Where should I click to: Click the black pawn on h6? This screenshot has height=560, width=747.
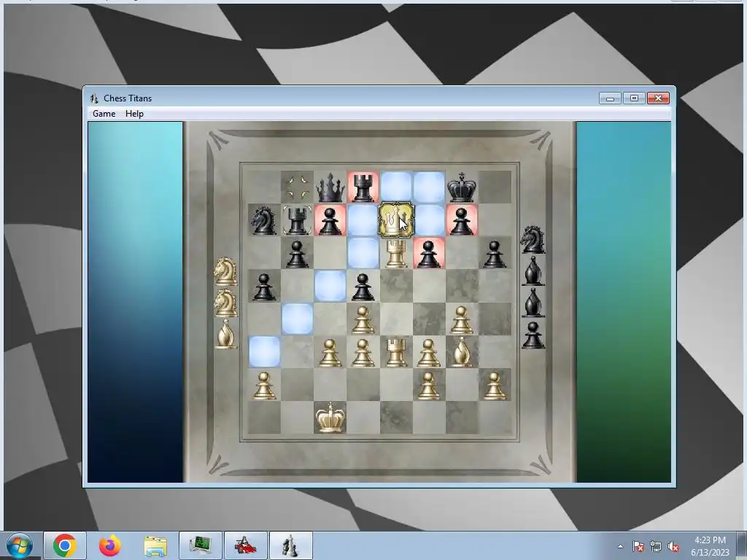pos(494,253)
